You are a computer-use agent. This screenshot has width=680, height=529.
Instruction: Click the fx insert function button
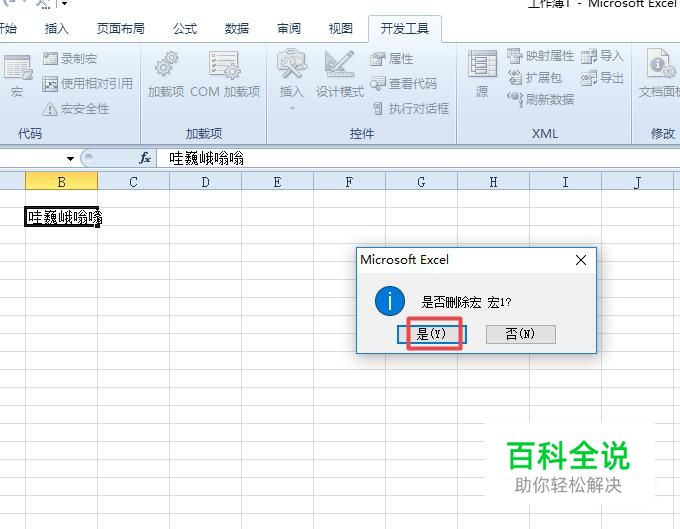pos(145,158)
